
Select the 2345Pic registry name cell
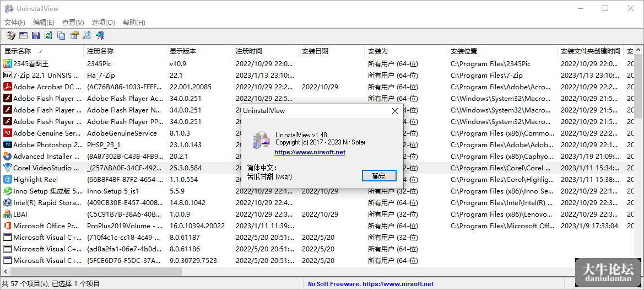[99, 63]
